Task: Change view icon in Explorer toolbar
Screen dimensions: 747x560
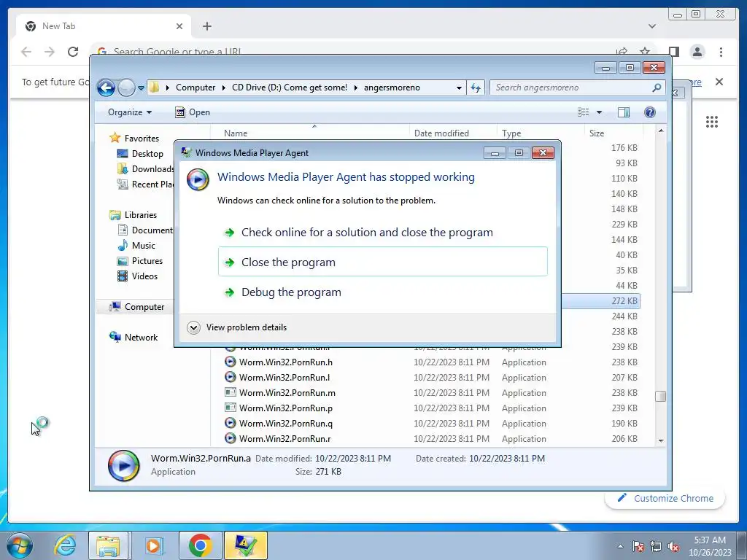Action: tap(583, 112)
